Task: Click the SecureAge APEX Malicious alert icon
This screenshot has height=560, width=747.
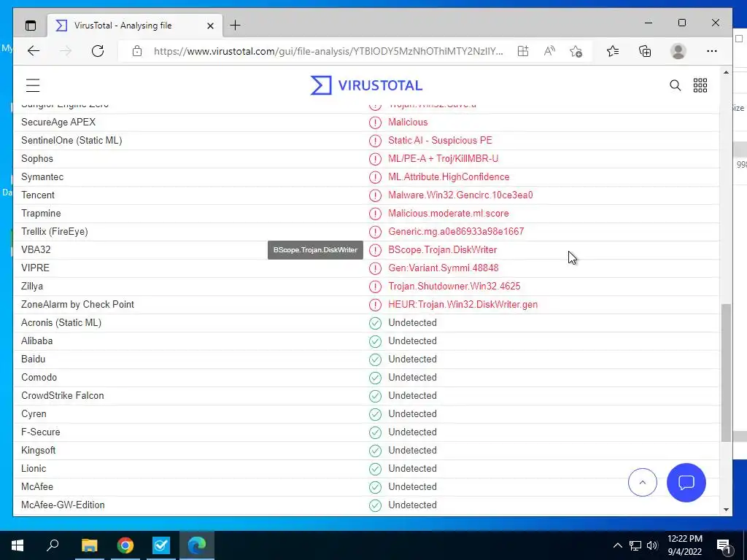Action: (x=376, y=122)
